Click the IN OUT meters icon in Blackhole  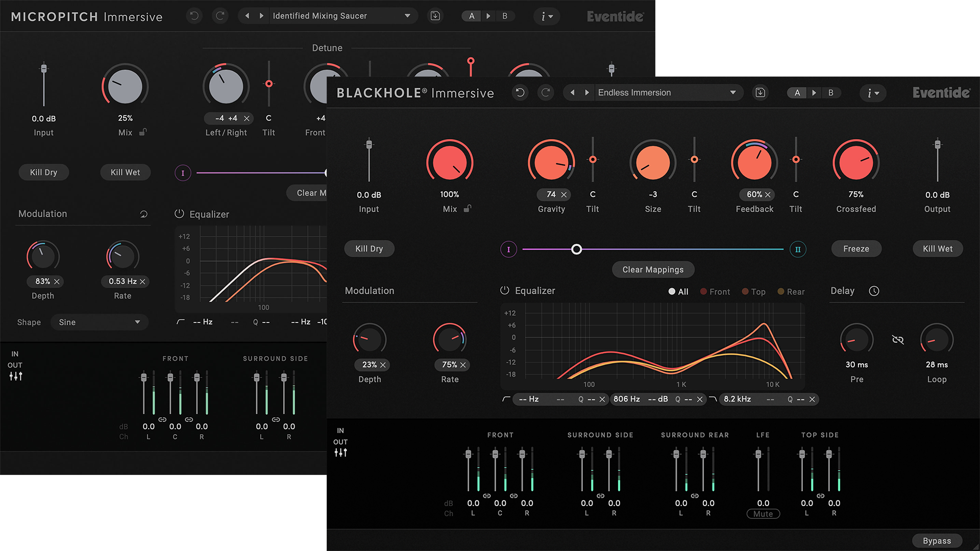point(340,451)
